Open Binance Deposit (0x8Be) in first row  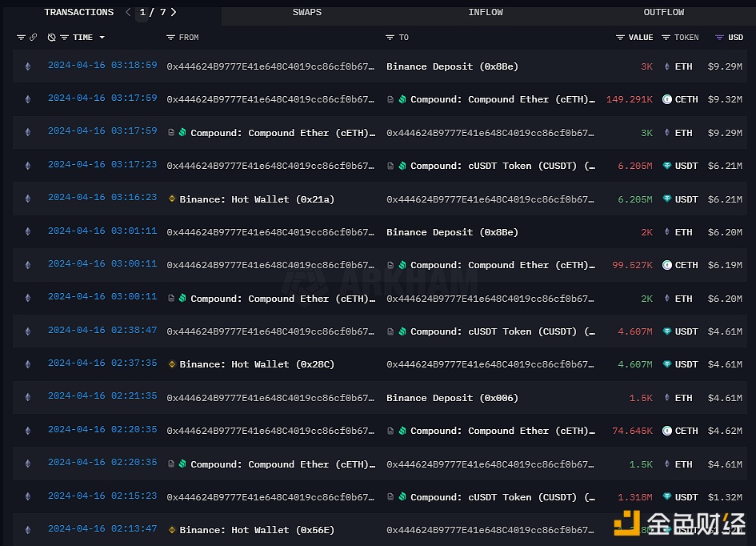452,66
